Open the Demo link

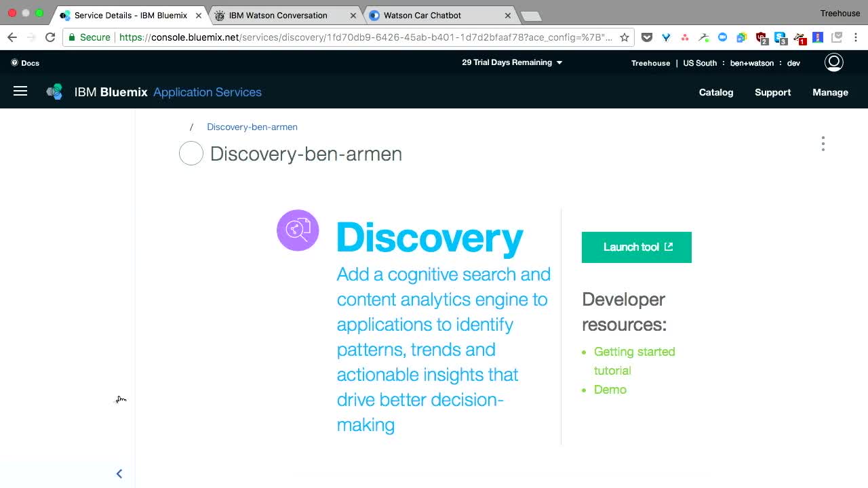click(610, 390)
